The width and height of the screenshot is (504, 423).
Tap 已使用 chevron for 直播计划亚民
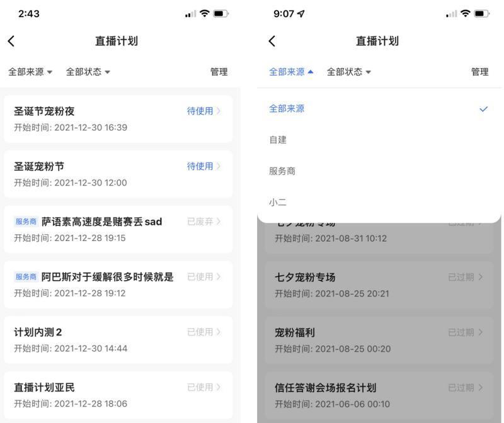pyautogui.click(x=219, y=387)
